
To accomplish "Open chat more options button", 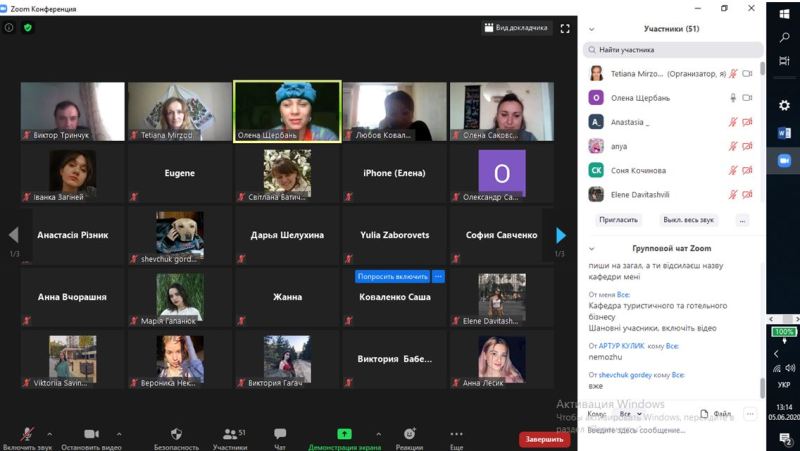I will pyautogui.click(x=750, y=414).
